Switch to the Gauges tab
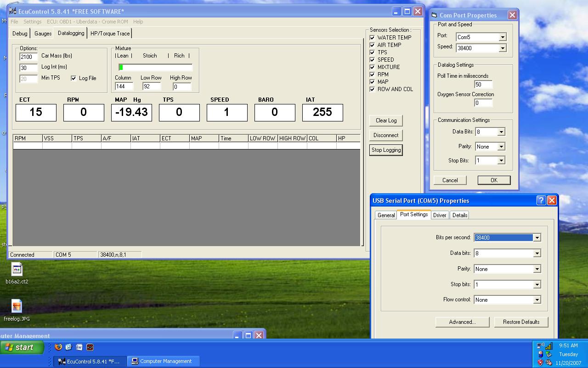The image size is (588, 368). coord(43,34)
